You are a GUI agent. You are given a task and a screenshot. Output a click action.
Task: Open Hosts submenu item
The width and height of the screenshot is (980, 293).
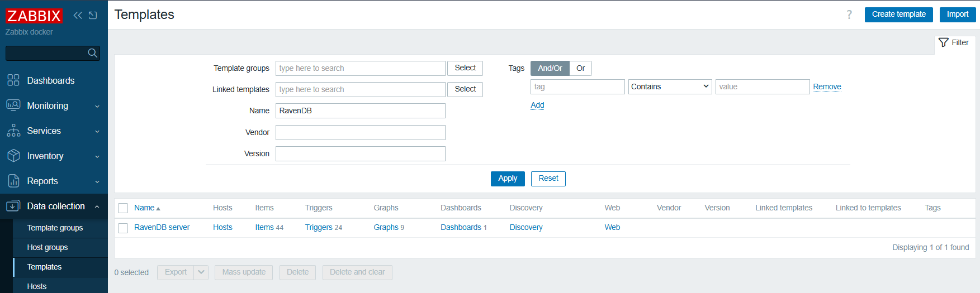(x=37, y=286)
